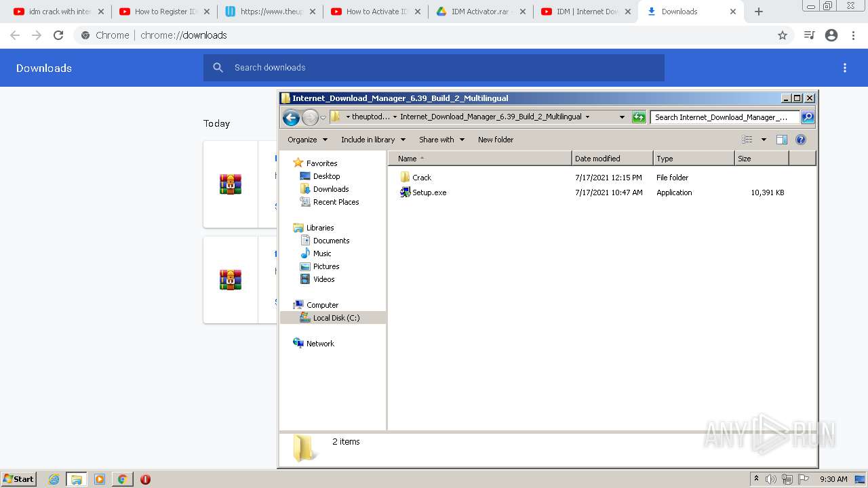This screenshot has height=488, width=868.
Task: Click the first WinRAR download file icon
Action: 231,184
